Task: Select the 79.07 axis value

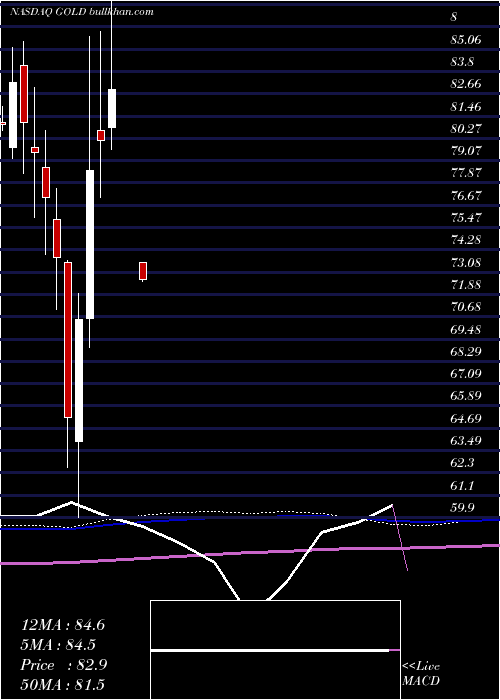Action: pyautogui.click(x=466, y=151)
